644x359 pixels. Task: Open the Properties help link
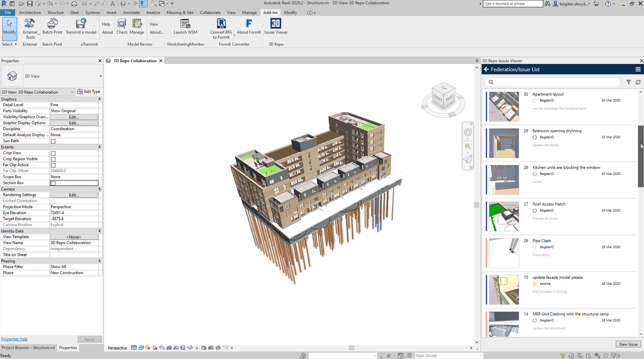[x=14, y=339]
